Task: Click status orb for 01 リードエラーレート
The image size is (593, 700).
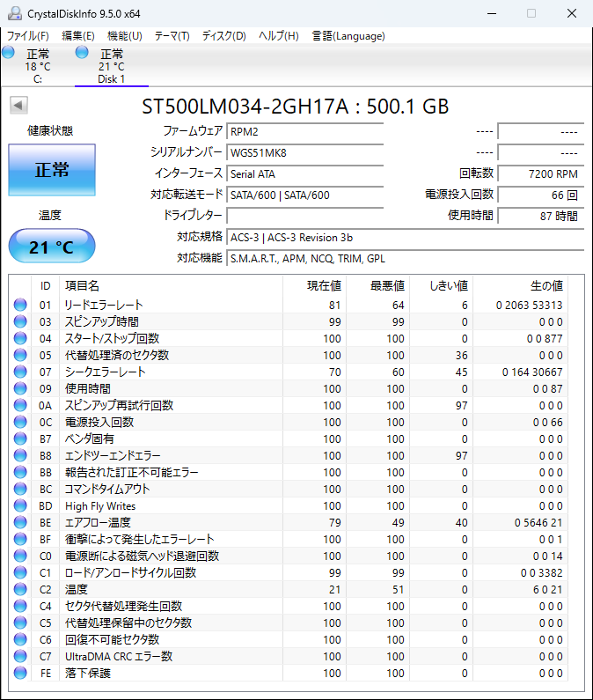Action: click(20, 305)
